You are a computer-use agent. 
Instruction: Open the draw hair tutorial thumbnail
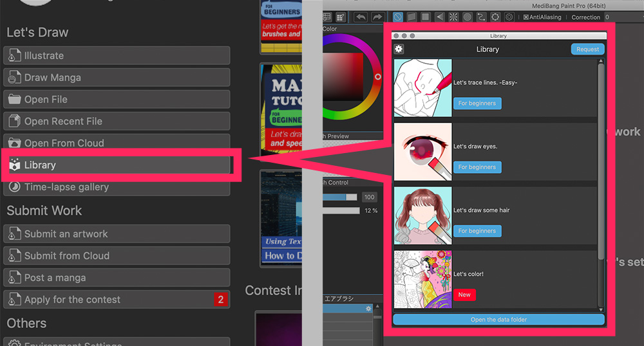pyautogui.click(x=422, y=215)
